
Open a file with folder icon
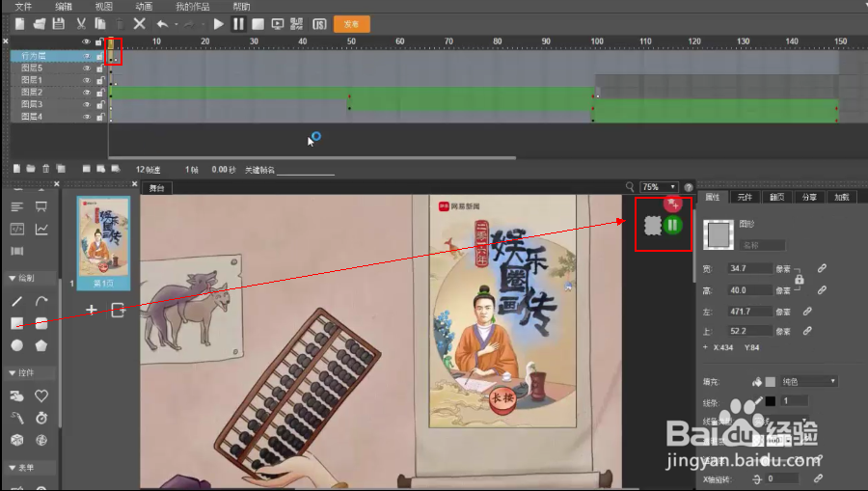tap(40, 24)
